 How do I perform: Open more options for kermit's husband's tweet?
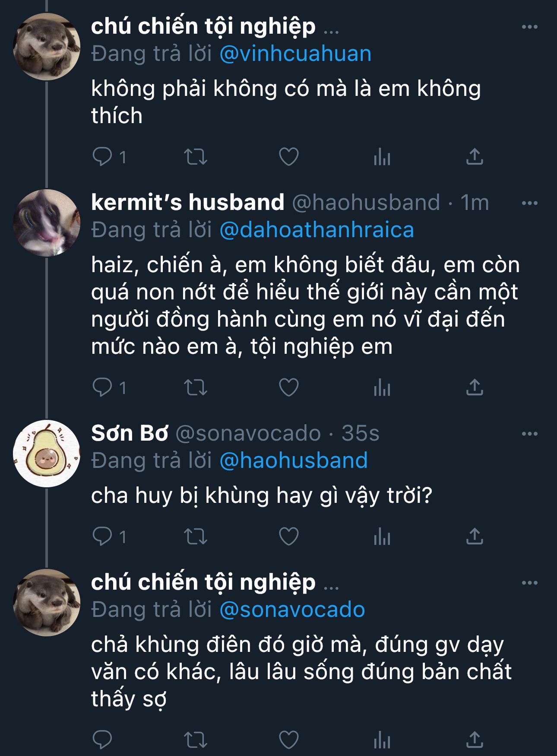coord(529,203)
